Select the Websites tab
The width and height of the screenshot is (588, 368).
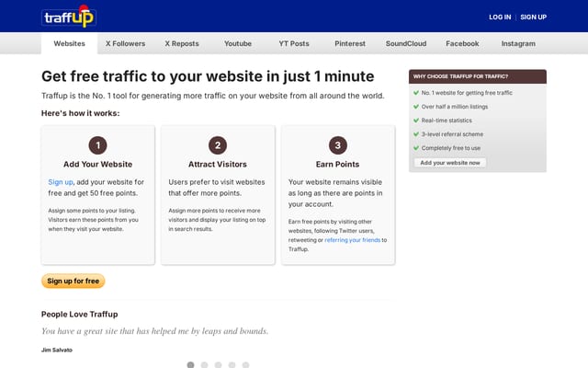(x=70, y=43)
